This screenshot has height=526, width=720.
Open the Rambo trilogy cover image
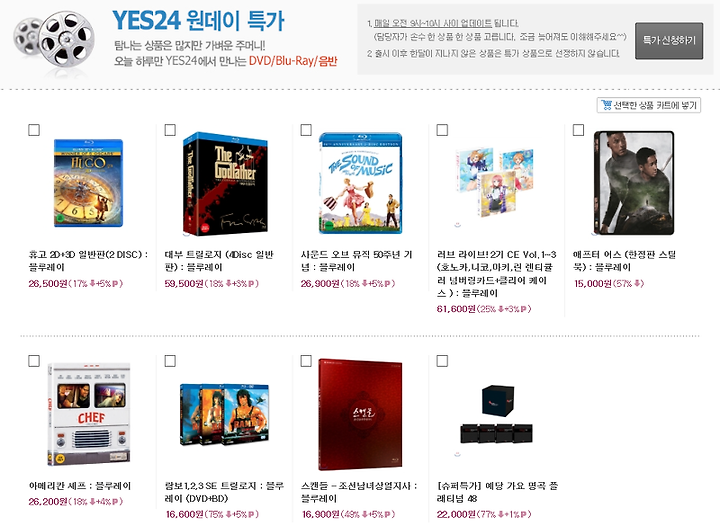coord(224,415)
